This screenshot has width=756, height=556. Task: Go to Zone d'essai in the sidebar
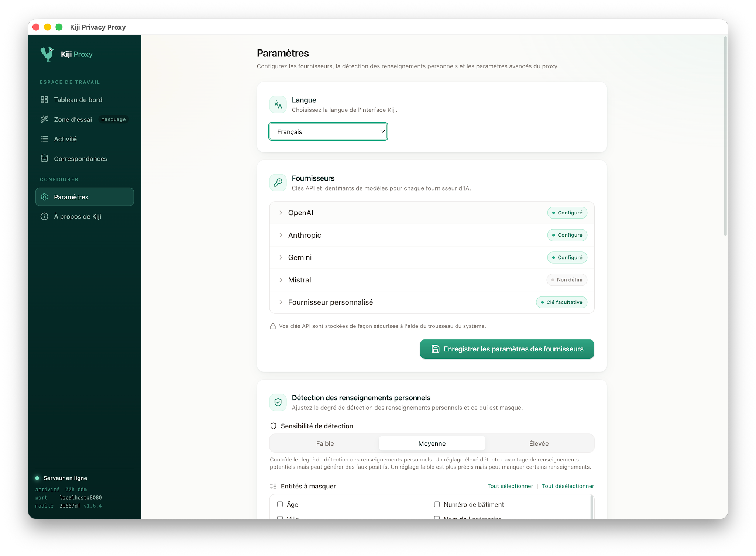click(85, 119)
